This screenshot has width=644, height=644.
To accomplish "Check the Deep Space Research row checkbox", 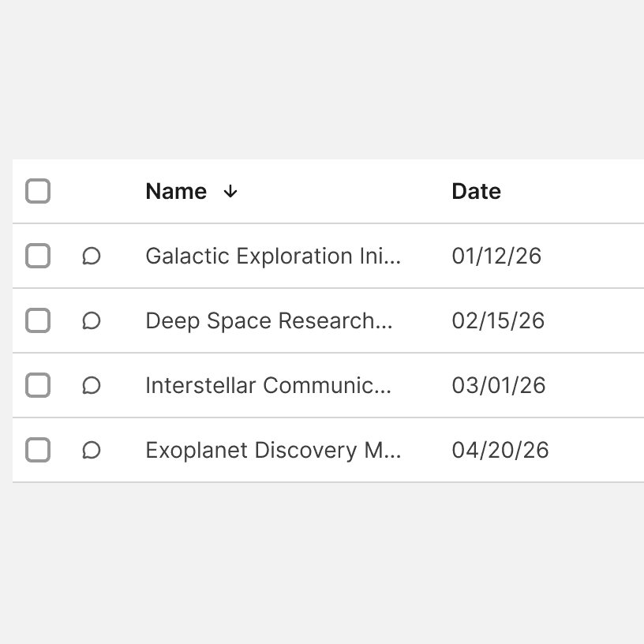I will pyautogui.click(x=38, y=321).
